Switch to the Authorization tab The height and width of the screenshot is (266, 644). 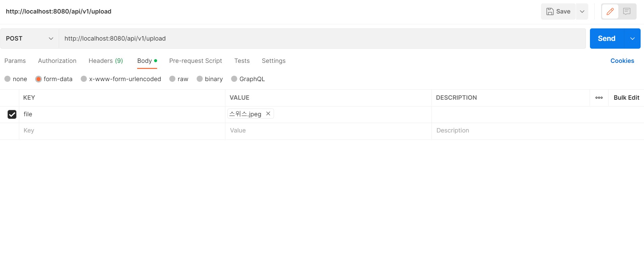coord(57,61)
